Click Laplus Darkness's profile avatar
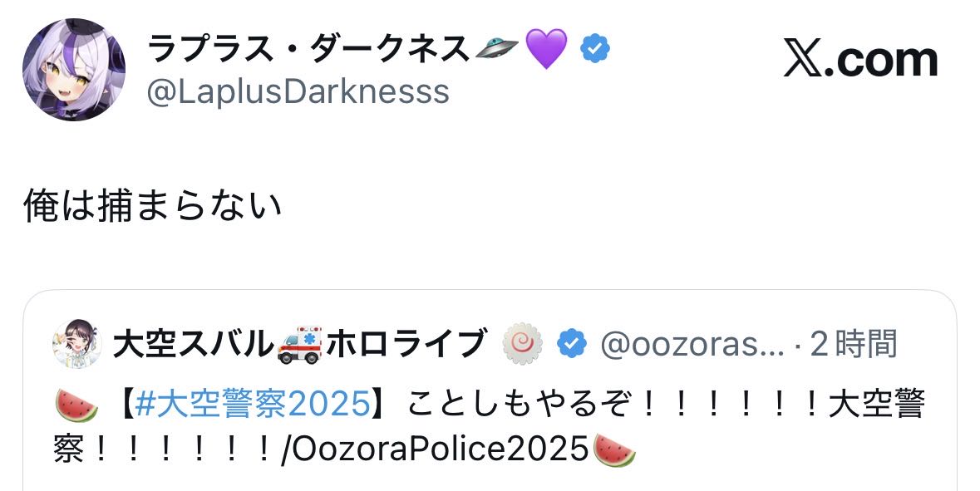 click(74, 69)
